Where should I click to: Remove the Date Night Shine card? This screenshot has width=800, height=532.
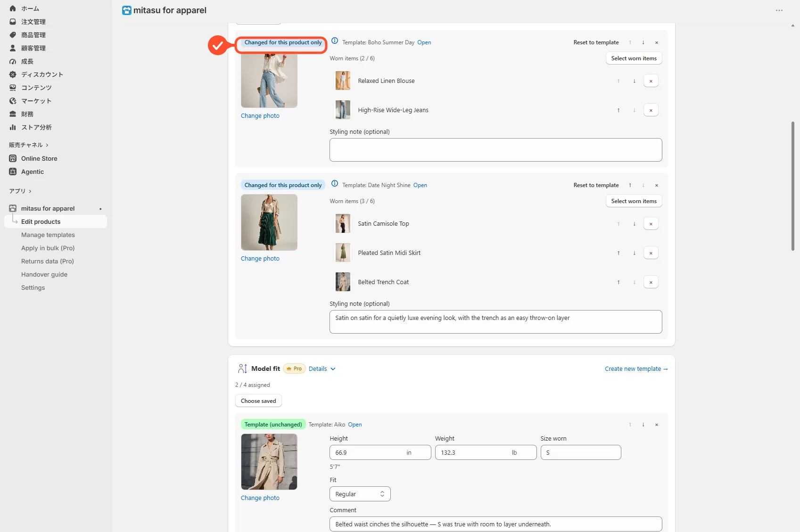657,185
